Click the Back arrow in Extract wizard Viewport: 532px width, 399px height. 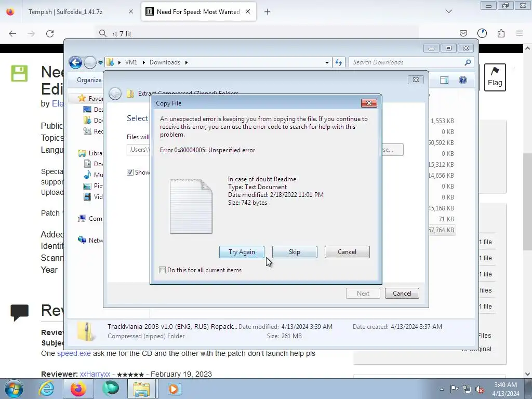pyautogui.click(x=115, y=94)
